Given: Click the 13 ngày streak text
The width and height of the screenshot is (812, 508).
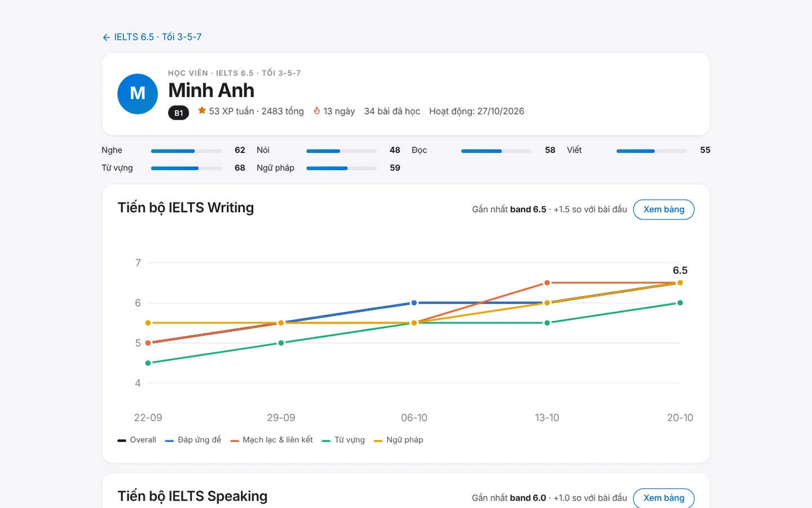Looking at the screenshot, I should [339, 111].
